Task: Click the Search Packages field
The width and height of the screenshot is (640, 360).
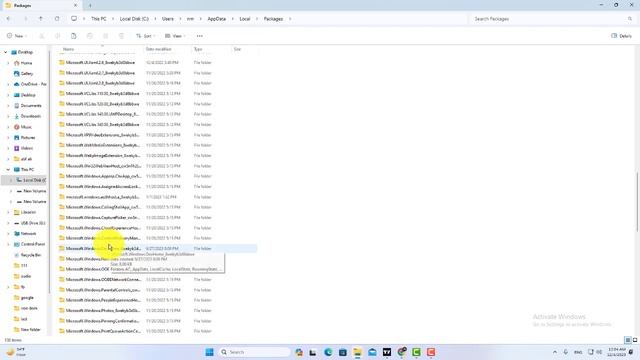Action: 553,19
